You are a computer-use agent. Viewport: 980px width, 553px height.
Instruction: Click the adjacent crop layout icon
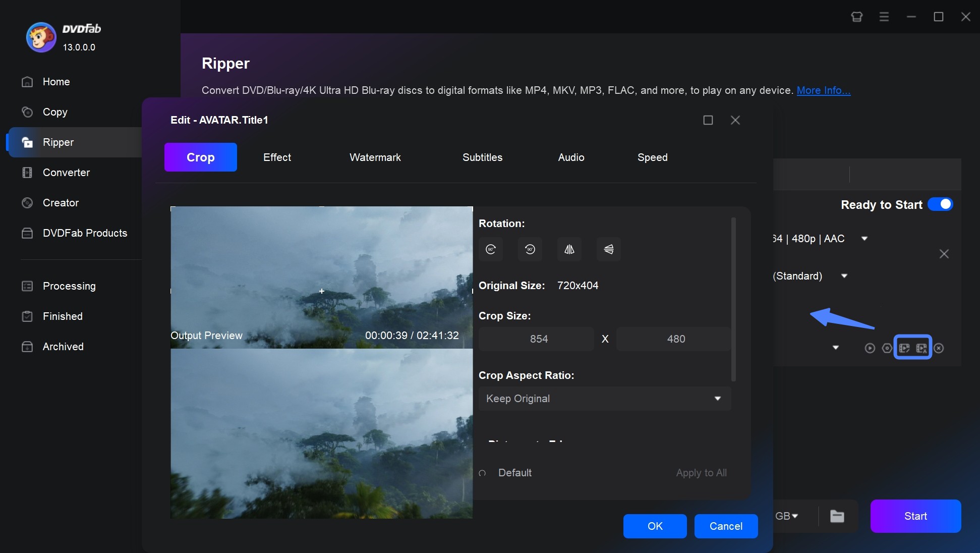[921, 348]
